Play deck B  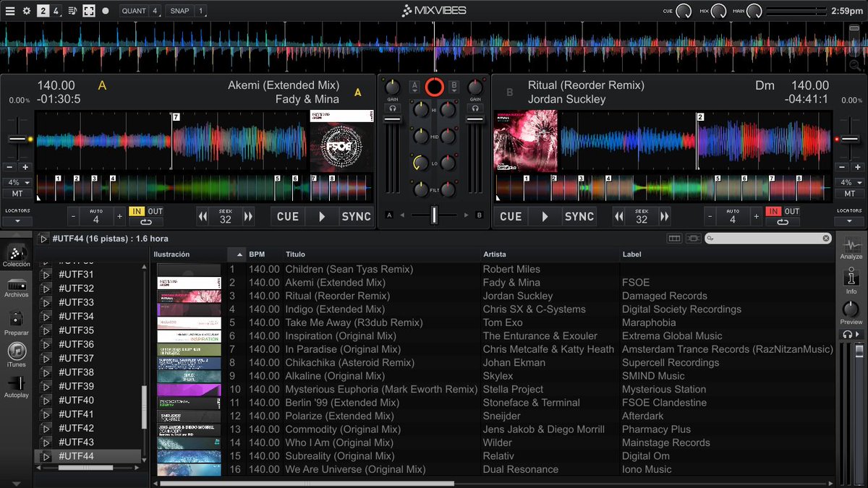click(545, 216)
